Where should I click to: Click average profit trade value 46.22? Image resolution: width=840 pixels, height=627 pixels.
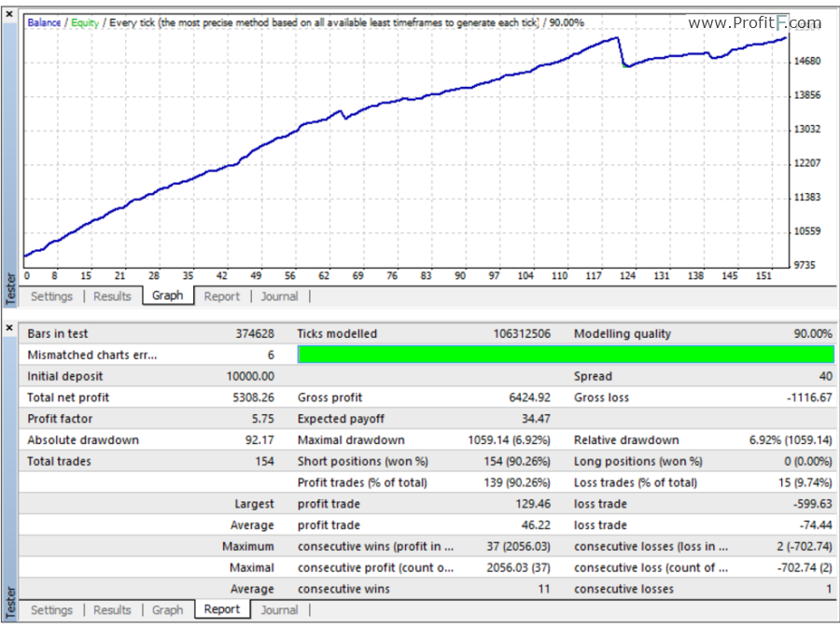tap(536, 524)
